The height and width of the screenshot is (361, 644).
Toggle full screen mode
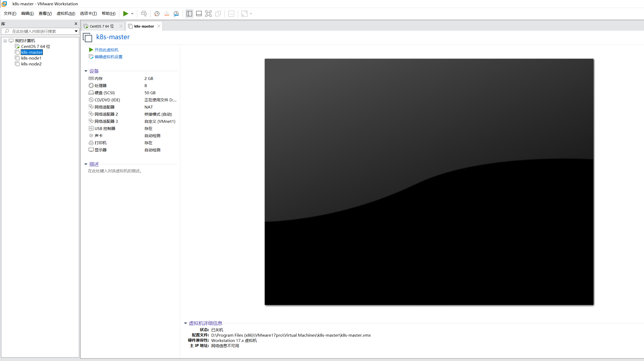point(208,13)
